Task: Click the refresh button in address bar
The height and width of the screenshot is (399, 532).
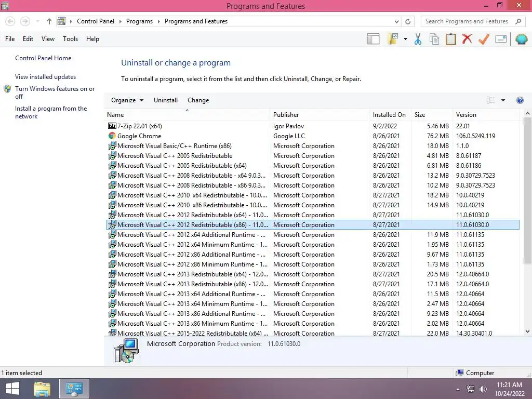Action: click(408, 21)
